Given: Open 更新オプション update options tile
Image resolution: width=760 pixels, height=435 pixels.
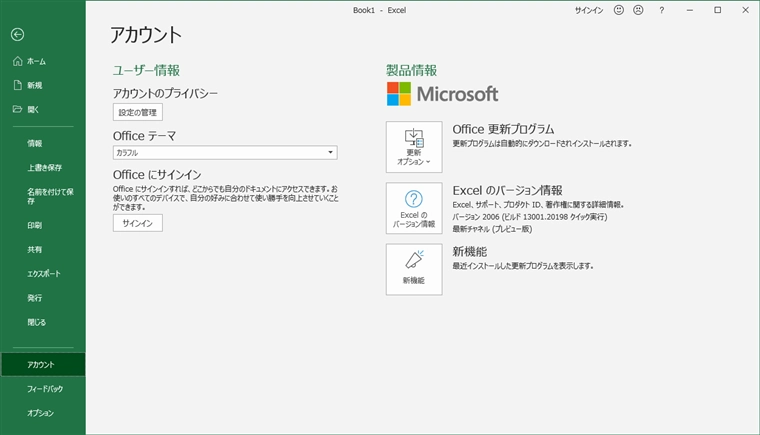Looking at the screenshot, I should tap(414, 147).
